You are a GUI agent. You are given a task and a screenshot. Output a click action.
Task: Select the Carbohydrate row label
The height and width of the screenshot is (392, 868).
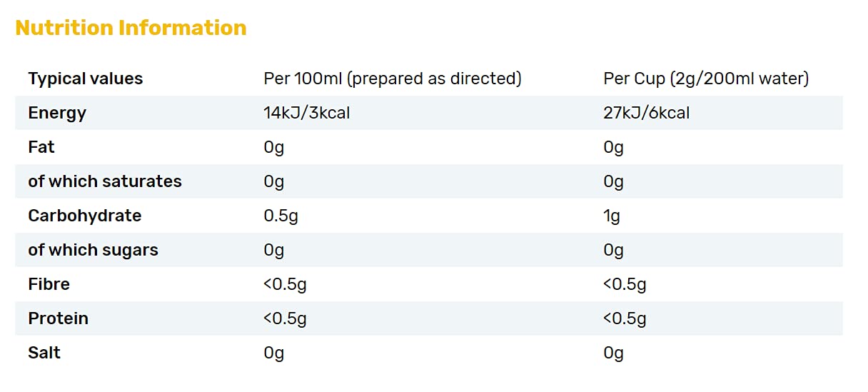coord(85,216)
